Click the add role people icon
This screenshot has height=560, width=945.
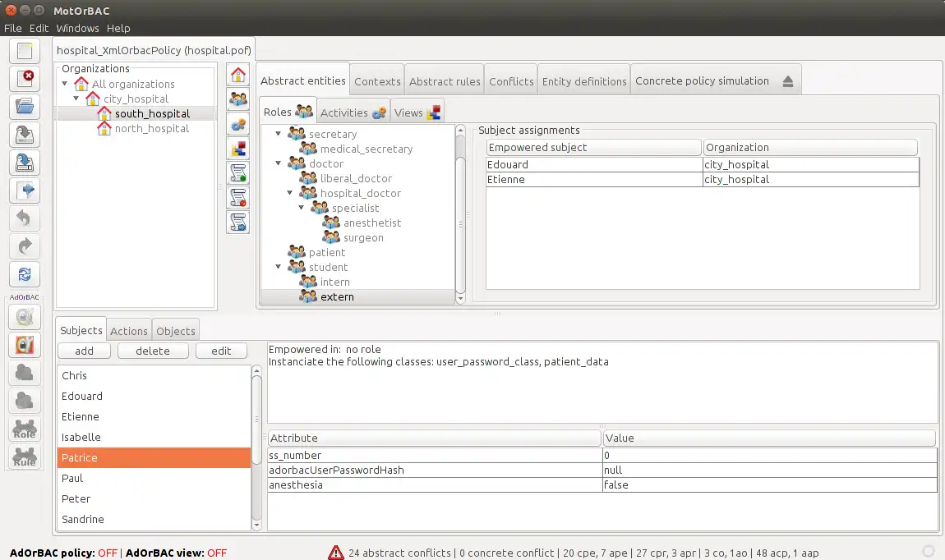coord(238,99)
